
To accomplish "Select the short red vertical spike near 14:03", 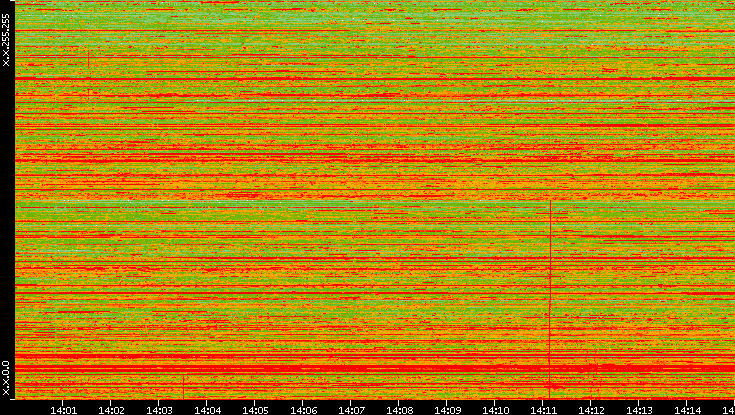I will (183, 387).
